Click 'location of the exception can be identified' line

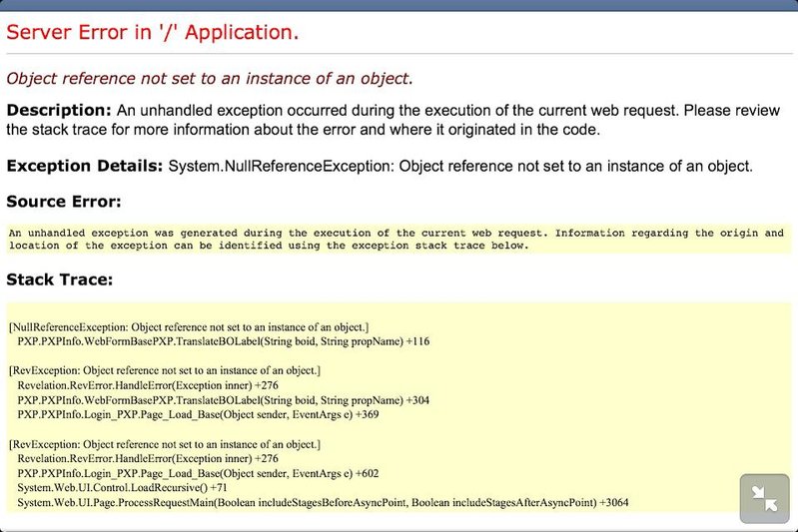[269, 246]
